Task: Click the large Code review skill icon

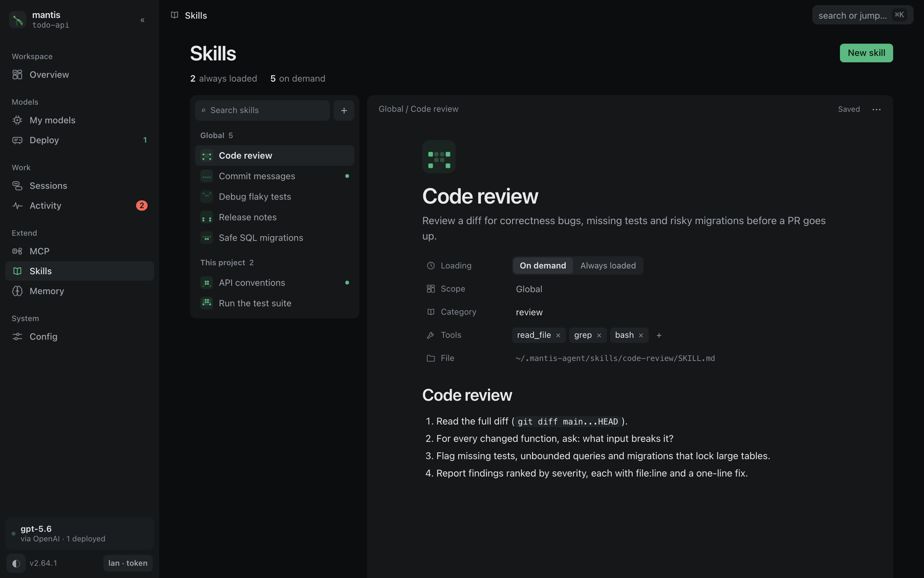Action: pyautogui.click(x=439, y=156)
